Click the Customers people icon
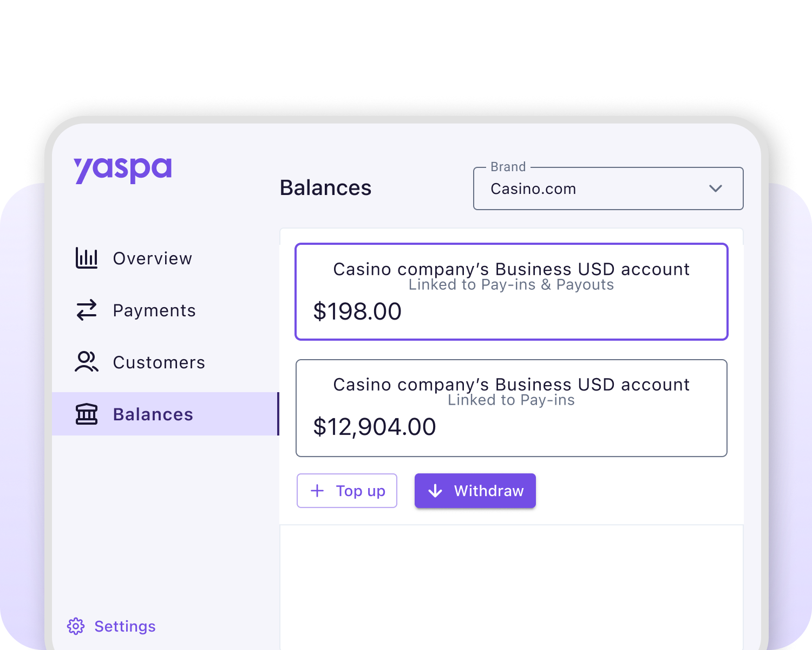The width and height of the screenshot is (812, 650). [87, 362]
